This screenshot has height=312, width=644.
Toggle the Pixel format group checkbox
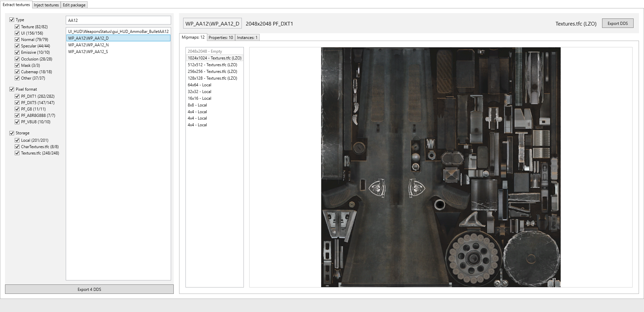[12, 89]
